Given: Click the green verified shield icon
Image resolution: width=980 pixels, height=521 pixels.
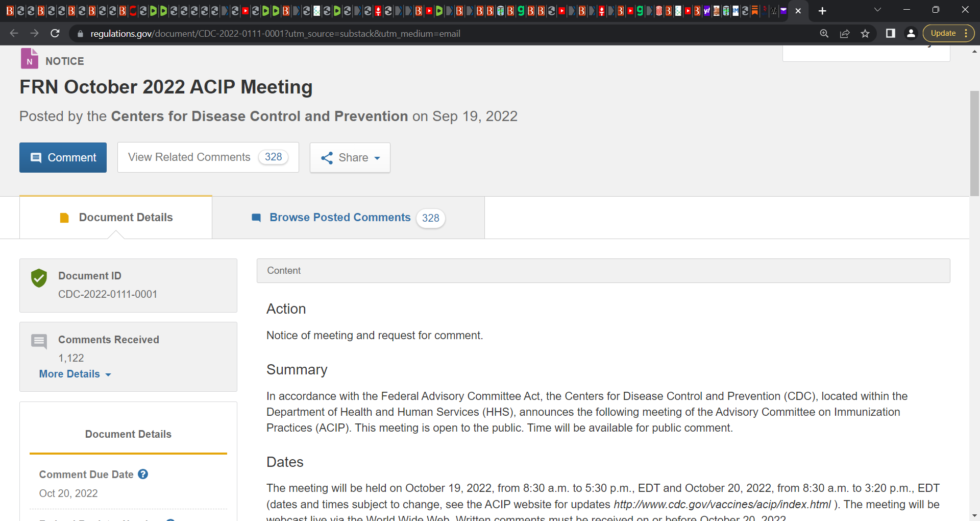Looking at the screenshot, I should (x=39, y=278).
